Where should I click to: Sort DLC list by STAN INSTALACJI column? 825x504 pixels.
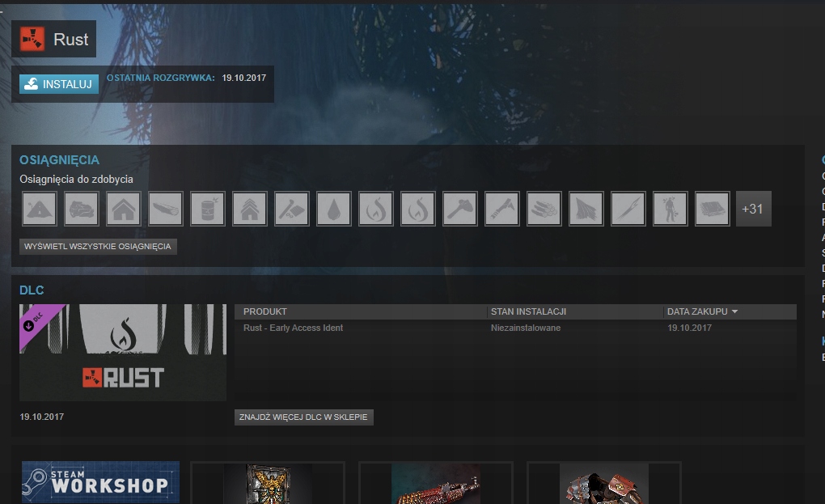(576, 311)
